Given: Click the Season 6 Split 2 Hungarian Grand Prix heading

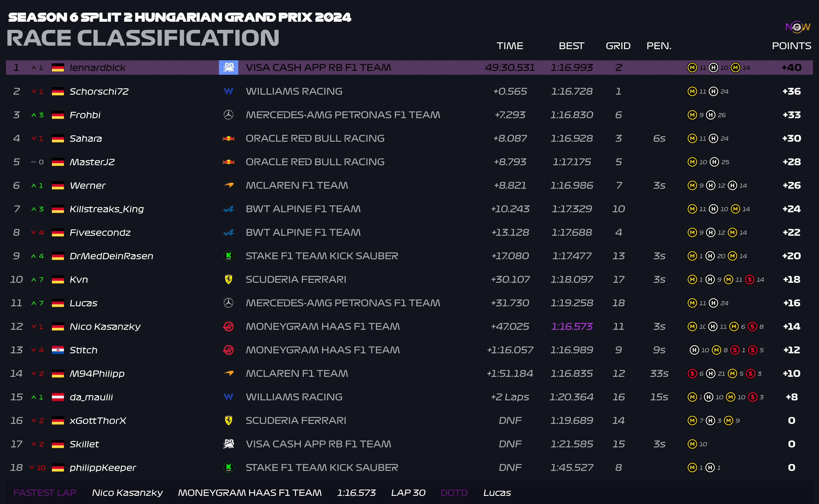Looking at the screenshot, I should [179, 17].
